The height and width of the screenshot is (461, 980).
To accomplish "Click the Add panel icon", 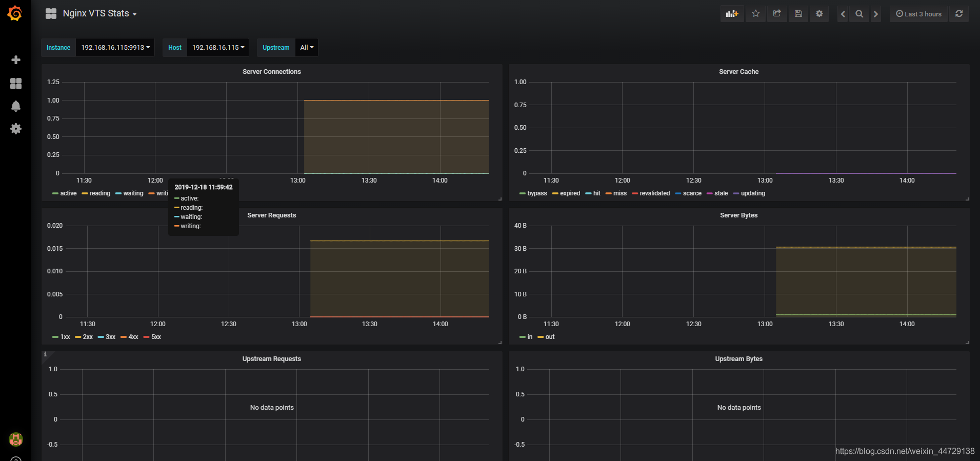I will point(732,14).
